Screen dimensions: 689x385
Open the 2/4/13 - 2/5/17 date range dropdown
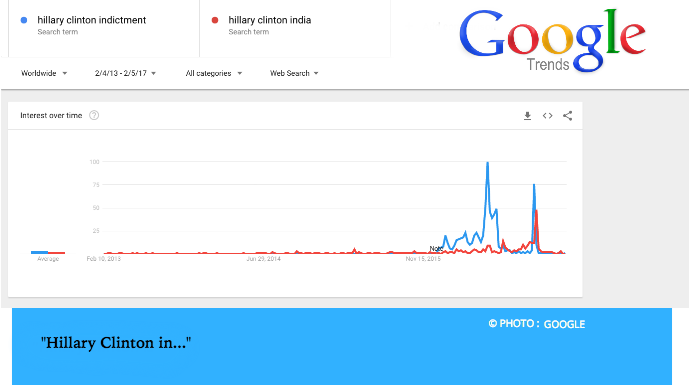coord(125,73)
